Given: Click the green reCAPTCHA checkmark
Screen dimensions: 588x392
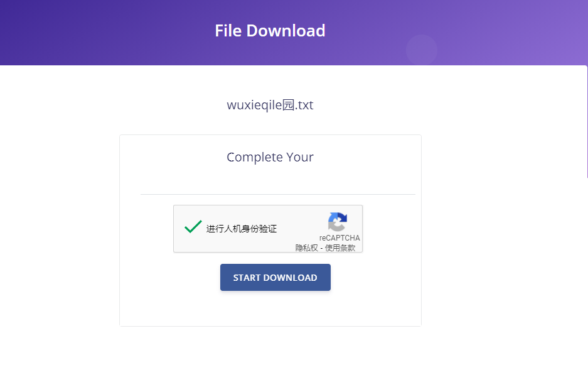Looking at the screenshot, I should pos(193,227).
